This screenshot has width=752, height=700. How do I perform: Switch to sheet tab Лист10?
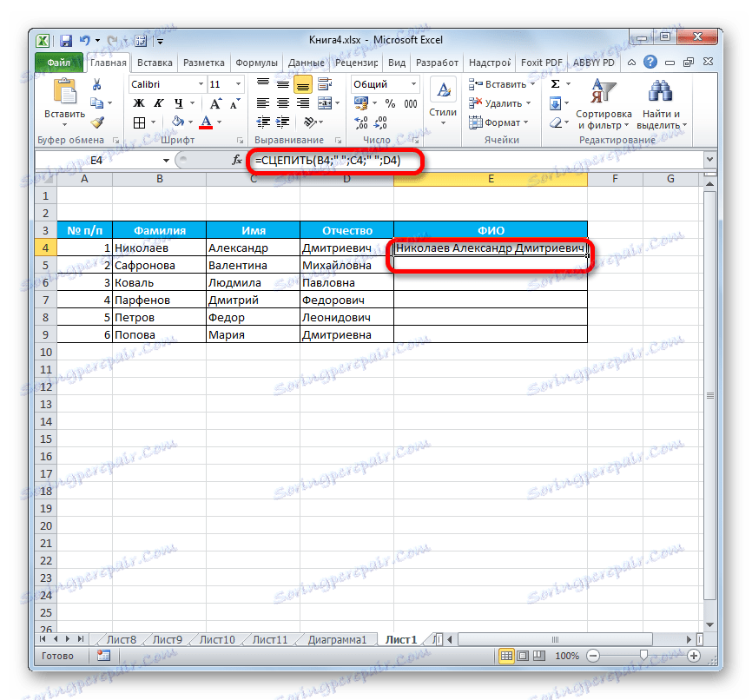coord(217,639)
